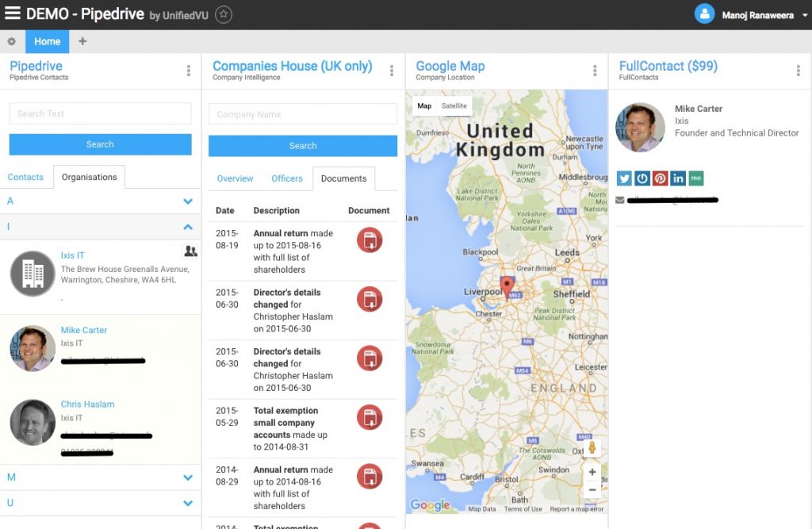Open Pipedrive panel three-dot options menu

click(189, 71)
